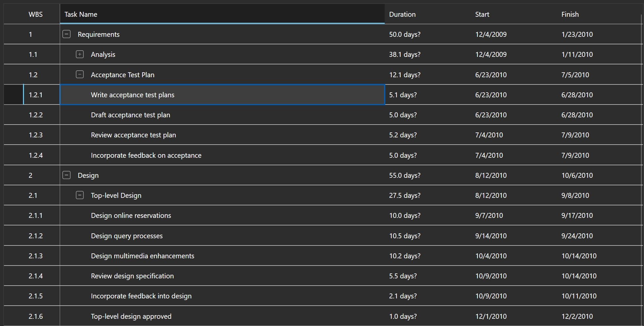Select the Review acceptance test plan task
The image size is (644, 326).
pos(133,135)
